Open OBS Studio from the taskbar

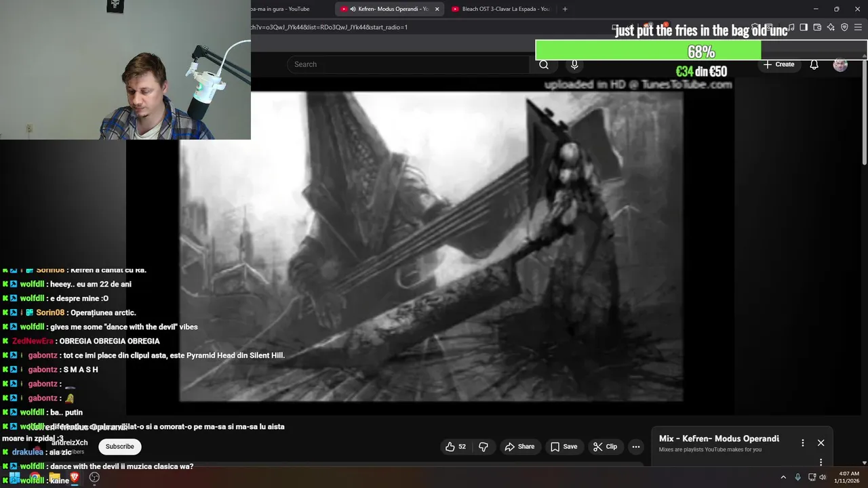[x=95, y=478]
